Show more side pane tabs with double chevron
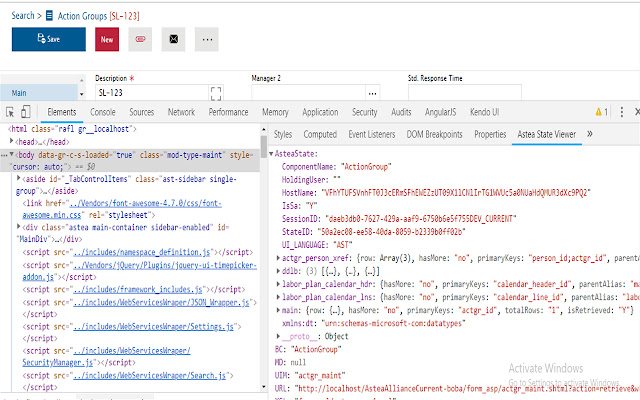This screenshot has width=640, height=400. [x=589, y=134]
